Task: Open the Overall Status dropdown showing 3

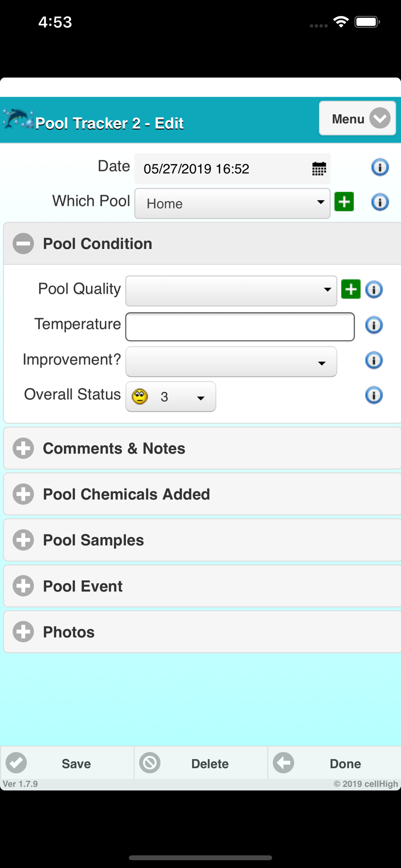Action: click(x=171, y=397)
